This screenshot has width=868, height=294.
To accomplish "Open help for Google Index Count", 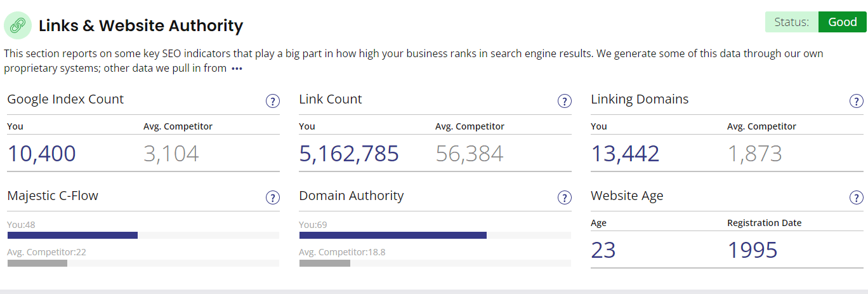I will tap(272, 102).
